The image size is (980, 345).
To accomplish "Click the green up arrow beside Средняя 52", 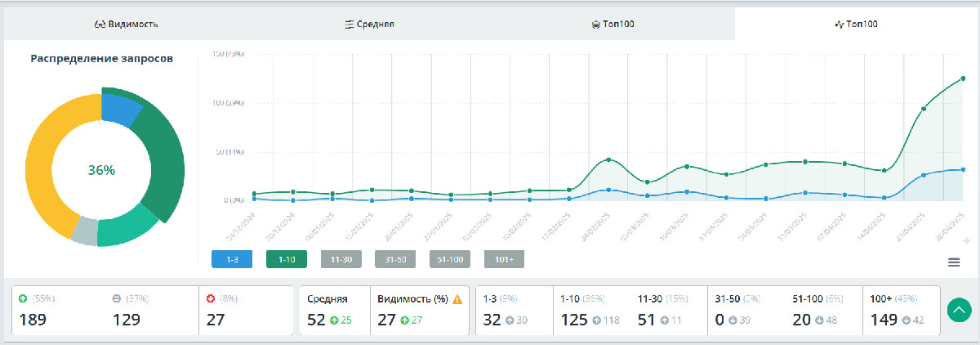I will [x=333, y=320].
